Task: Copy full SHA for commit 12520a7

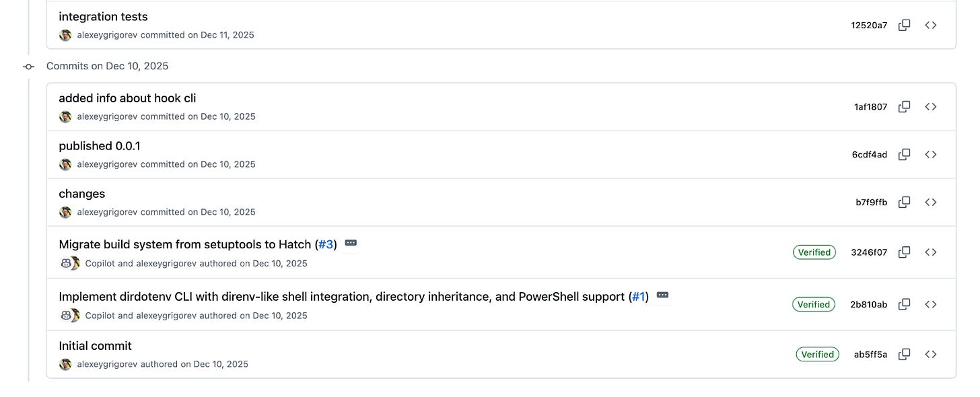Action: coord(905,25)
